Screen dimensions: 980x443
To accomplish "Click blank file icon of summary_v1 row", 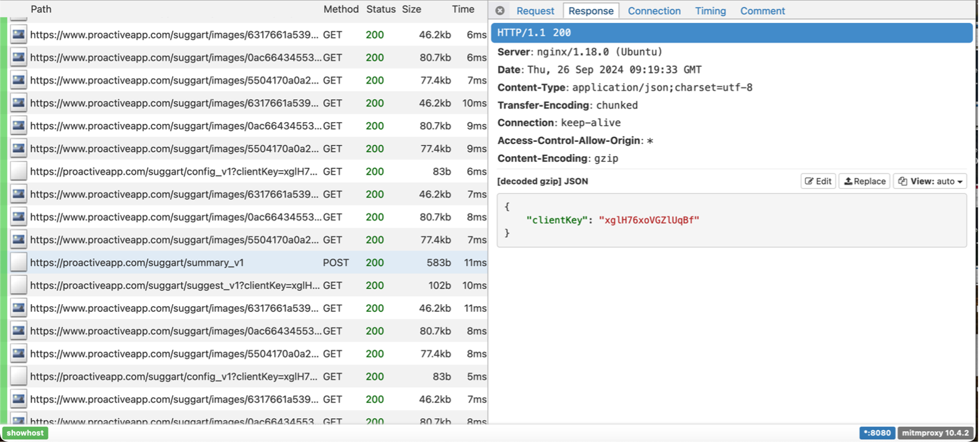I will 19,263.
